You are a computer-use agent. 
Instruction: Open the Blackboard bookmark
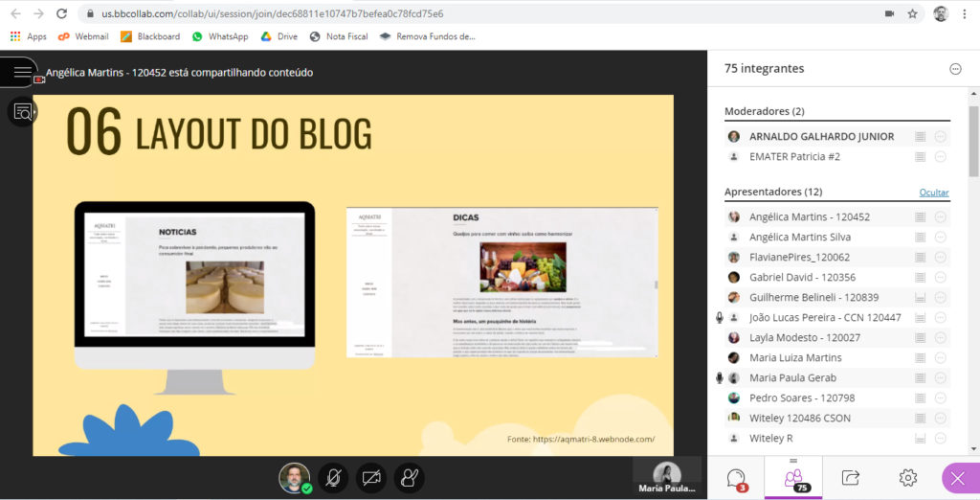click(x=150, y=36)
